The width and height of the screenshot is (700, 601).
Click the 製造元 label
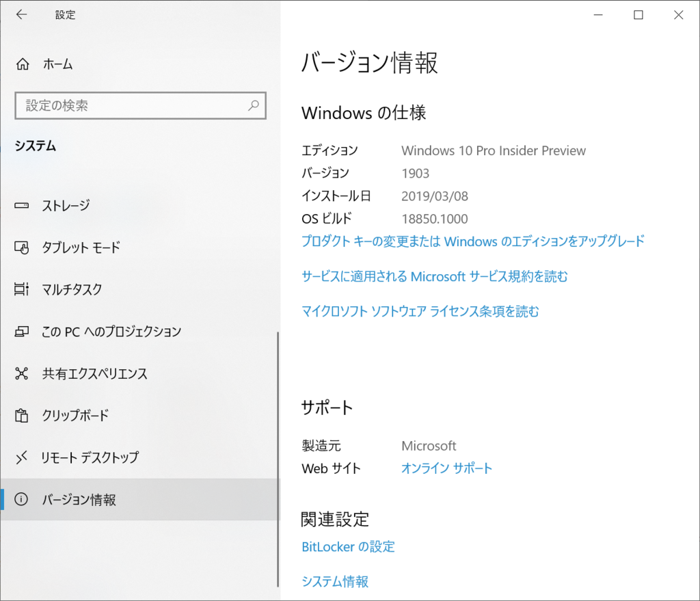click(x=321, y=446)
